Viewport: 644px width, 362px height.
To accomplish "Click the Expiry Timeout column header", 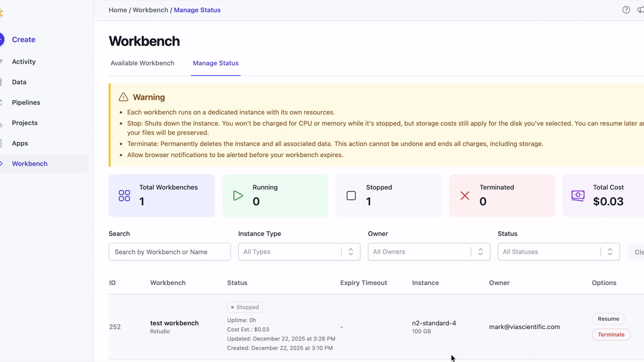I will [x=364, y=283].
